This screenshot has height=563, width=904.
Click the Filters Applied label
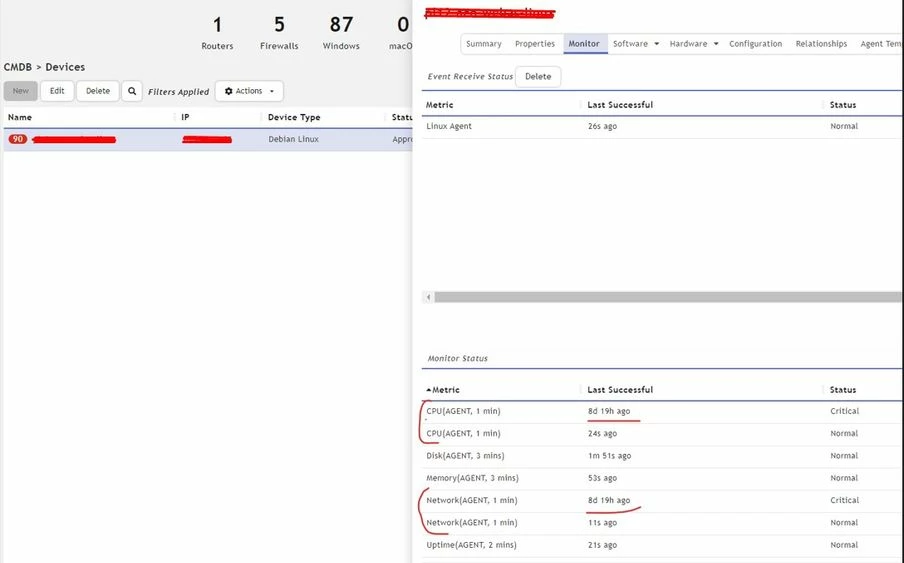coord(179,92)
